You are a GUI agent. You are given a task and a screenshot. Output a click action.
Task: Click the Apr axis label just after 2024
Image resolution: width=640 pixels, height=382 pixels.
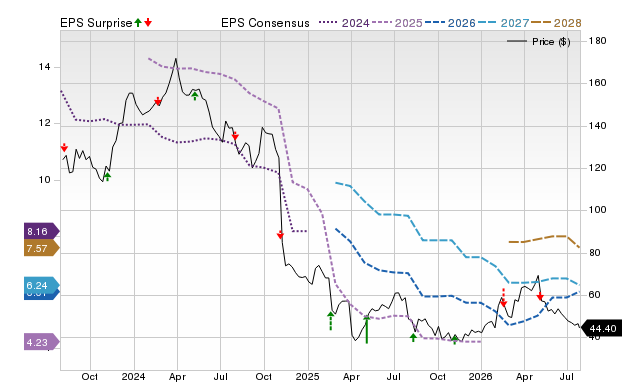click(177, 377)
